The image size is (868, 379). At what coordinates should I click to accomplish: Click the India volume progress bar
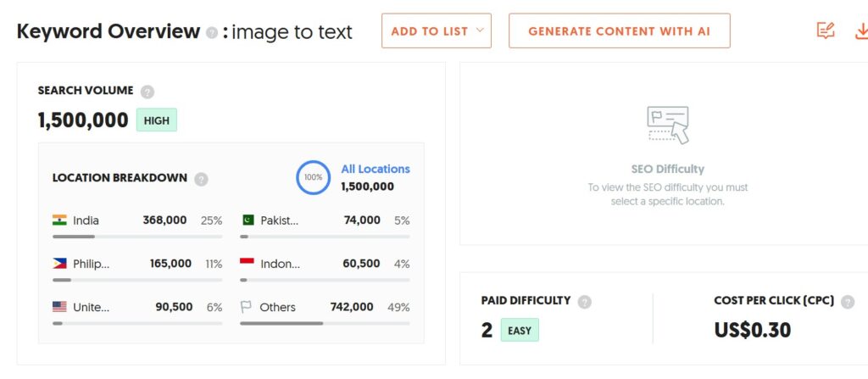(x=137, y=237)
